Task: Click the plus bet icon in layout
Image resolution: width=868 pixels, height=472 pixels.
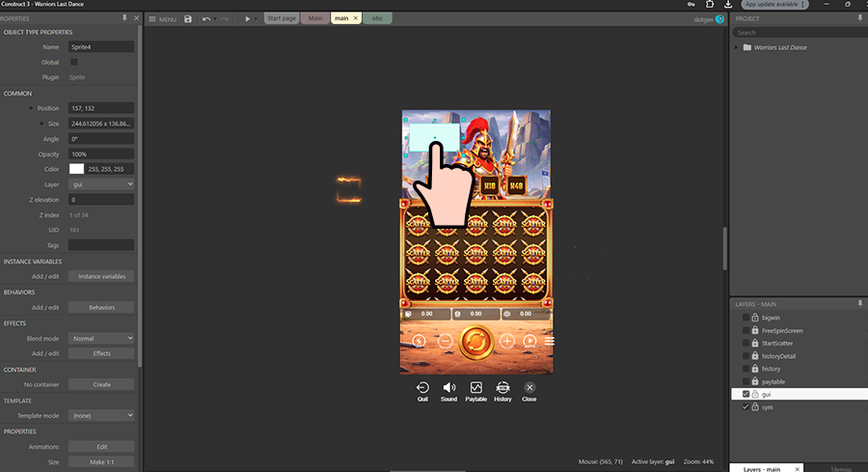Action: (506, 342)
